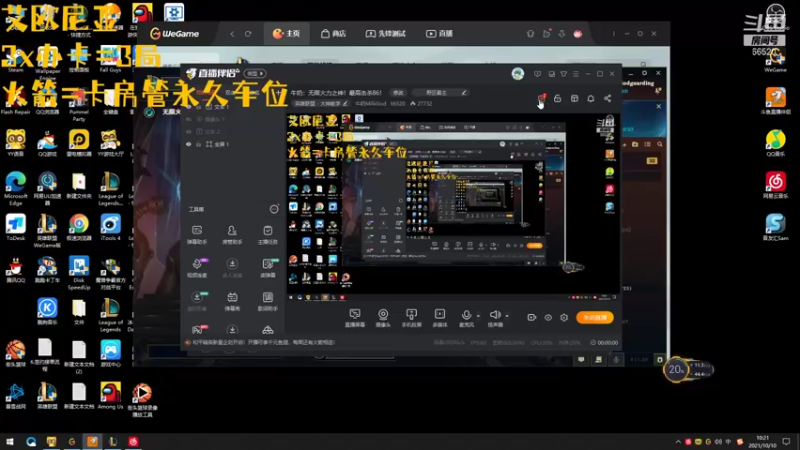The height and width of the screenshot is (450, 800).
Task: Click the taskbar clock
Action: (762, 441)
